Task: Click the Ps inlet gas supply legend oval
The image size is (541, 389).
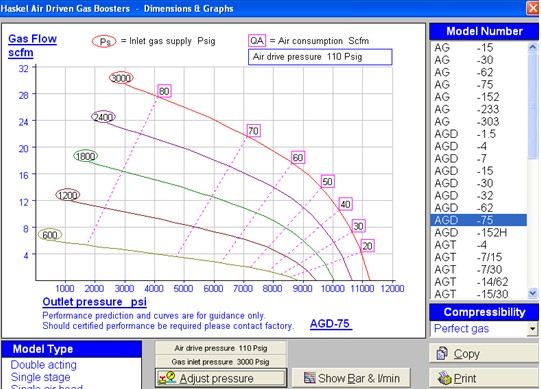Action: (x=104, y=42)
